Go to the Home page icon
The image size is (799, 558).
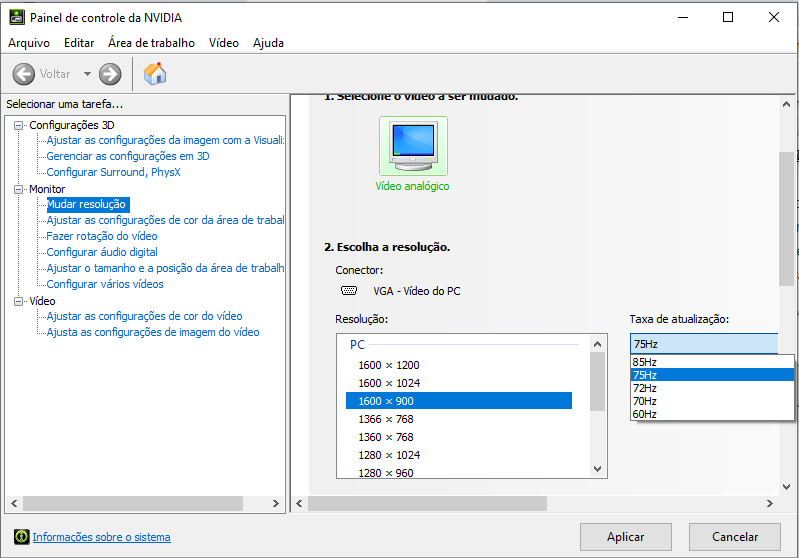click(155, 74)
